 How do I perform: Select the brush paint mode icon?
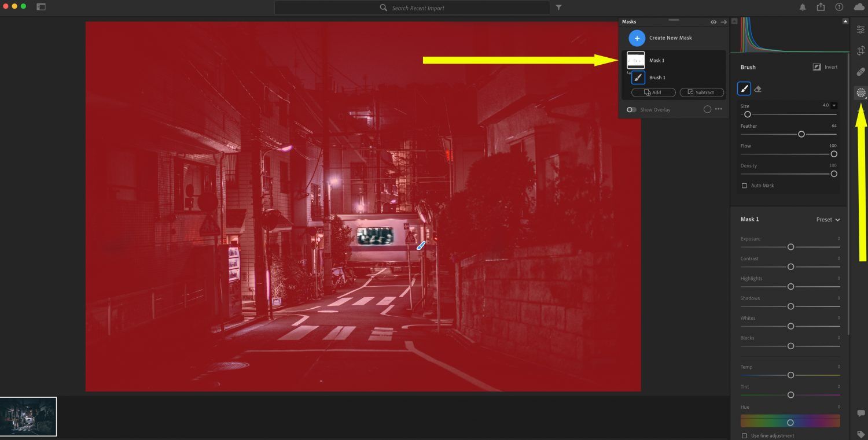click(744, 88)
